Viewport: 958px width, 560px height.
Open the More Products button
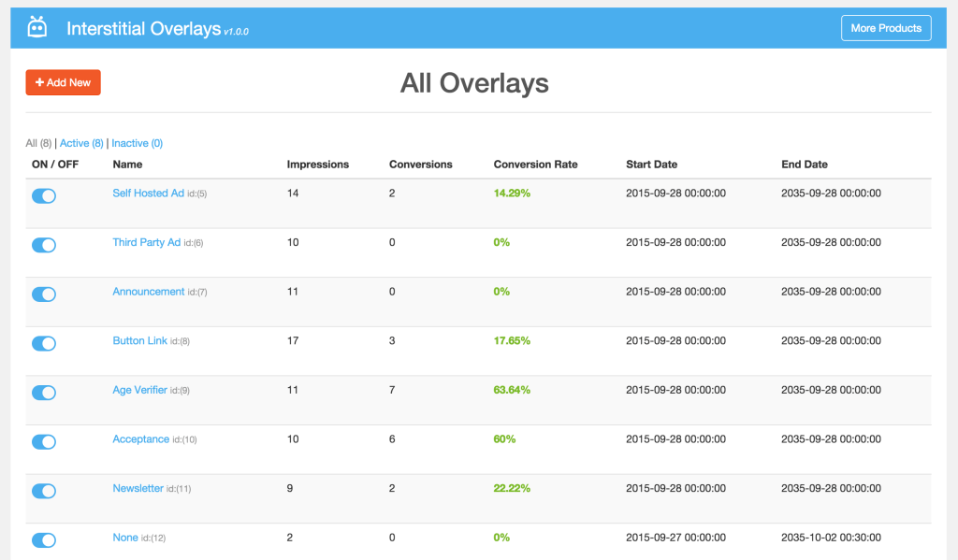pos(885,28)
